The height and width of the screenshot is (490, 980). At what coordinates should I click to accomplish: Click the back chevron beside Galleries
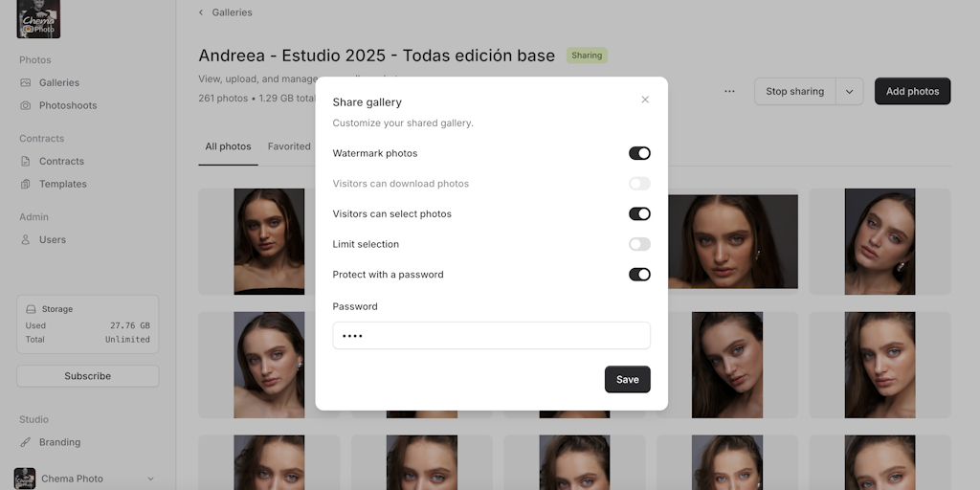pyautogui.click(x=201, y=12)
